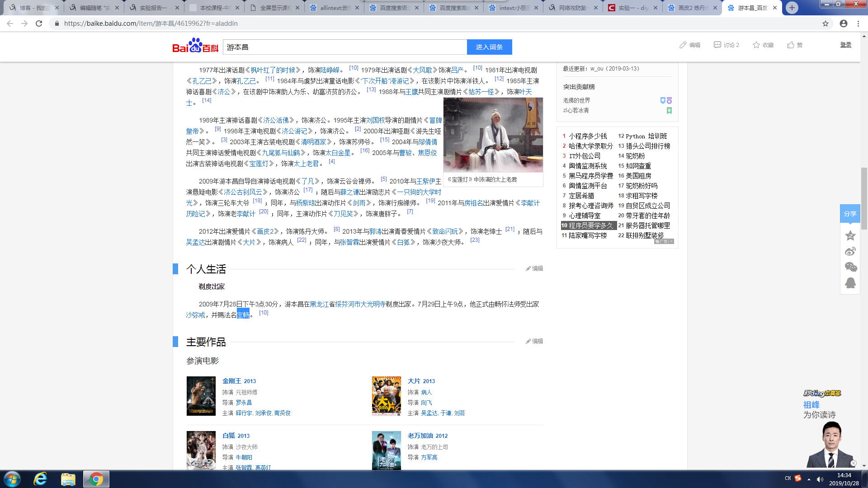
Task: Open Chrome three-dot menu
Action: [858, 23]
